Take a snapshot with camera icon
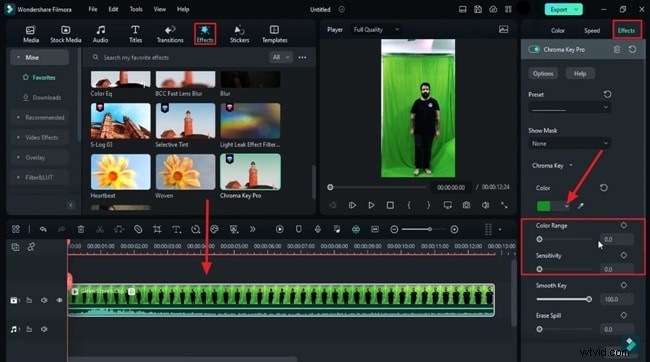Image resolution: width=650 pixels, height=362 pixels. click(466, 205)
